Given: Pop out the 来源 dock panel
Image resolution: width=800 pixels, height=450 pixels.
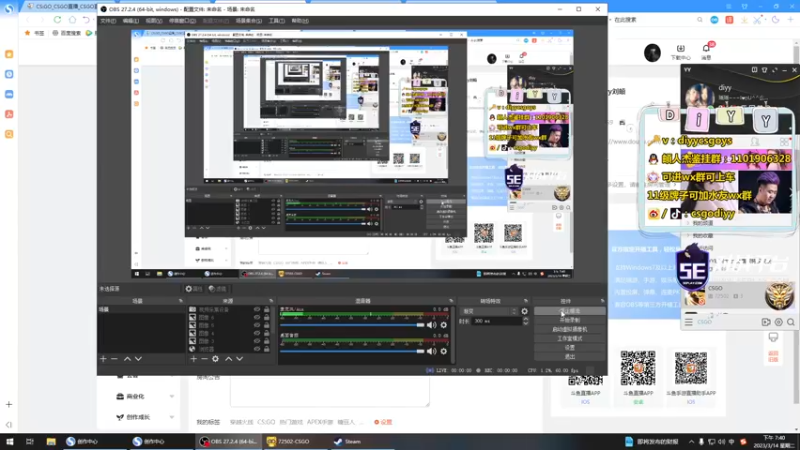Looking at the screenshot, I should coord(271,301).
